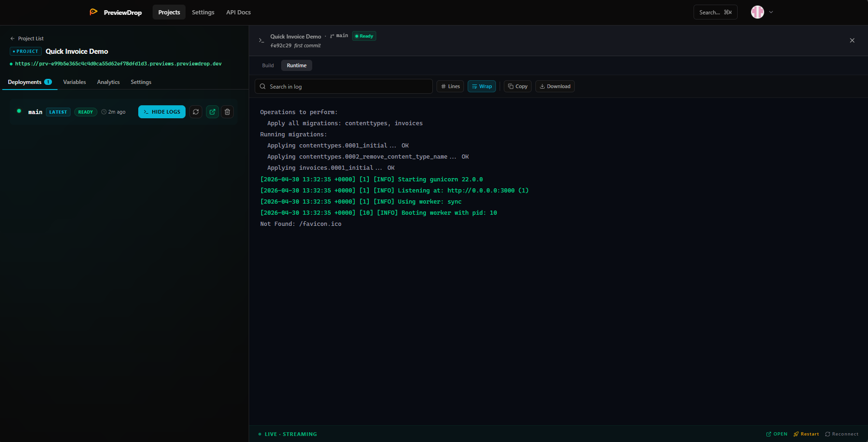Click the green Ready status pill
This screenshot has height=442, width=868.
tap(364, 36)
